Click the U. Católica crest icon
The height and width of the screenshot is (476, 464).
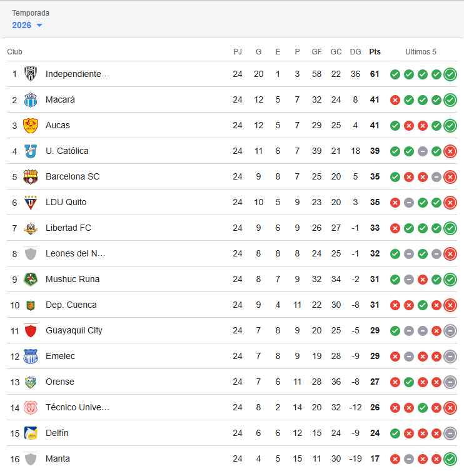coord(31,151)
